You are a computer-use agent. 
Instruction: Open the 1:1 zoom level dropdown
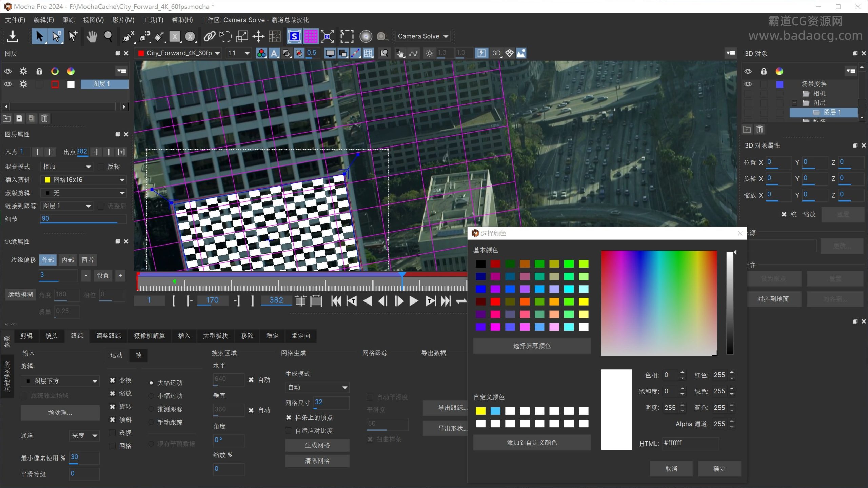tap(239, 53)
